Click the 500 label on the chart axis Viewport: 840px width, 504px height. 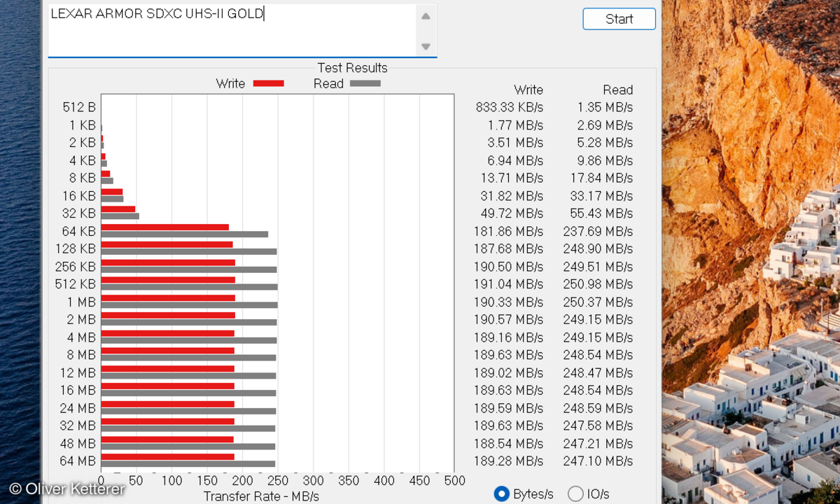(x=454, y=481)
